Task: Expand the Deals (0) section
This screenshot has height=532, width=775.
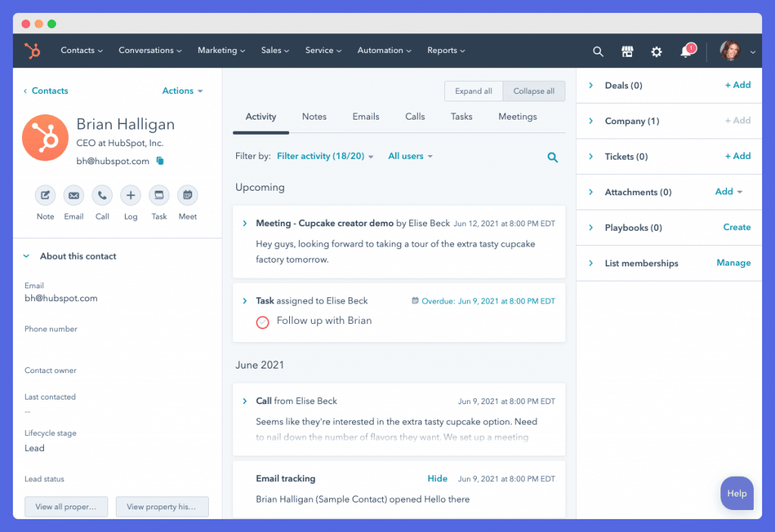Action: tap(590, 86)
